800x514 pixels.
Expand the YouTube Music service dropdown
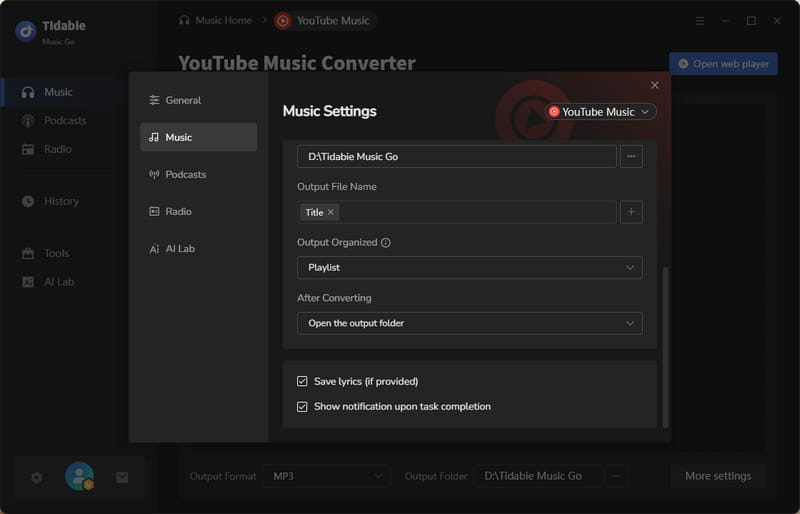[x=601, y=112]
